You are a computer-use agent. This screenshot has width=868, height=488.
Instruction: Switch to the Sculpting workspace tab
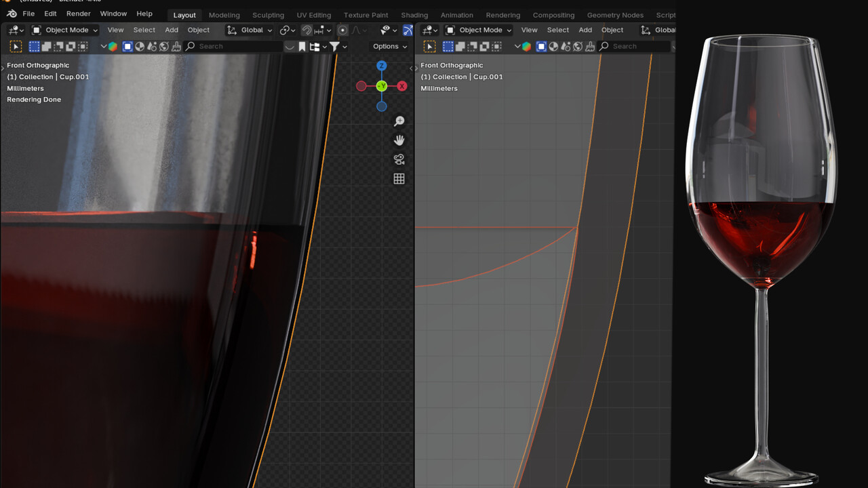pyautogui.click(x=269, y=15)
